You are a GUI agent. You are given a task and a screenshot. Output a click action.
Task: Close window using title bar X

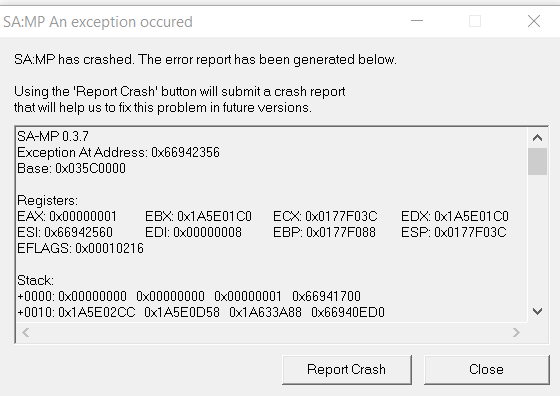point(534,21)
